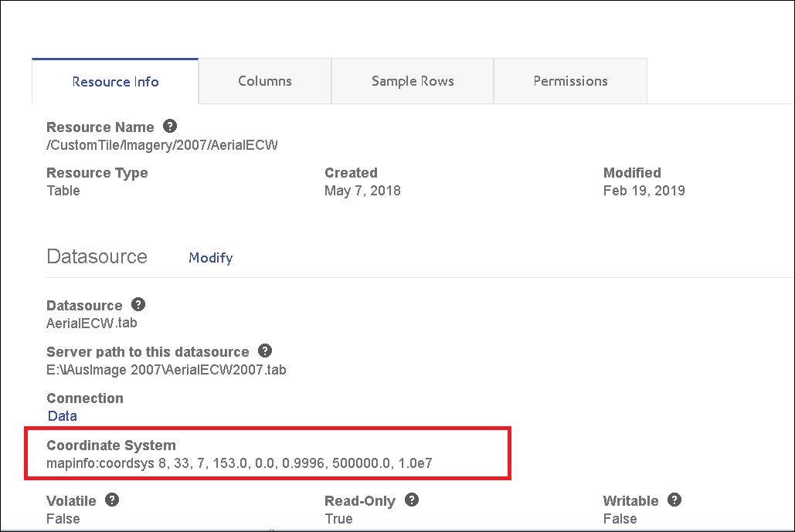Click the AerialECW.tab datasource value
Image resolution: width=795 pixels, height=532 pixels.
click(92, 324)
